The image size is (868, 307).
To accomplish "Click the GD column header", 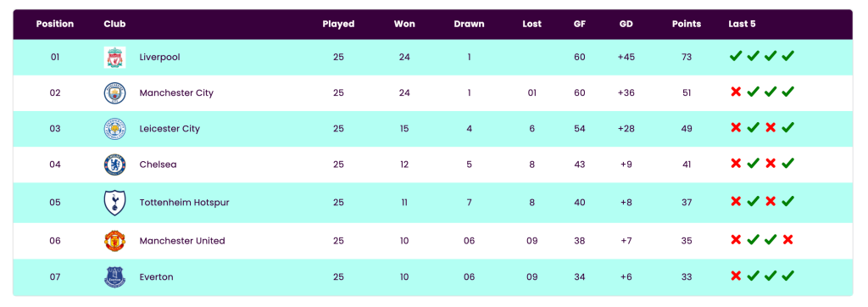I will [x=626, y=24].
